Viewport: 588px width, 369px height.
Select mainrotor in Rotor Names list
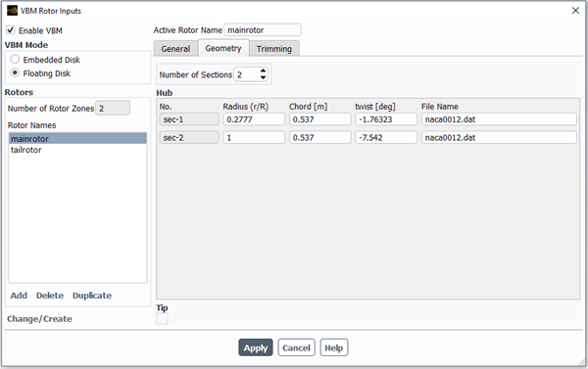(77, 138)
